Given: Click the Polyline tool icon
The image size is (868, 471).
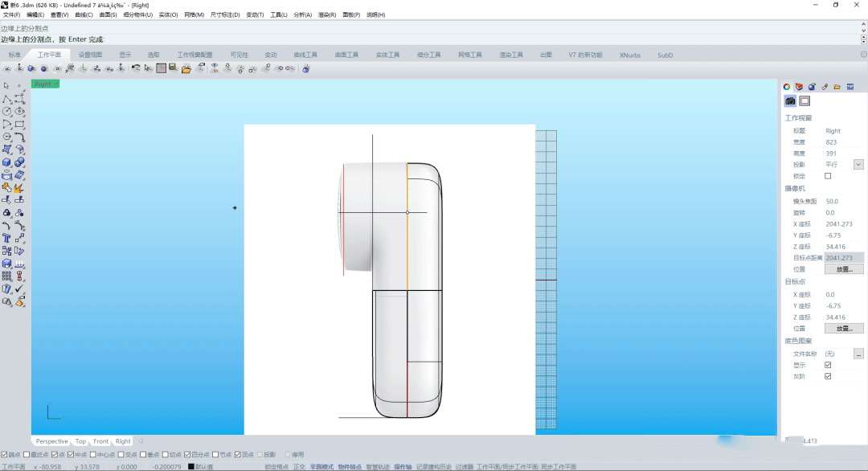Looking at the screenshot, I should click(x=7, y=99).
